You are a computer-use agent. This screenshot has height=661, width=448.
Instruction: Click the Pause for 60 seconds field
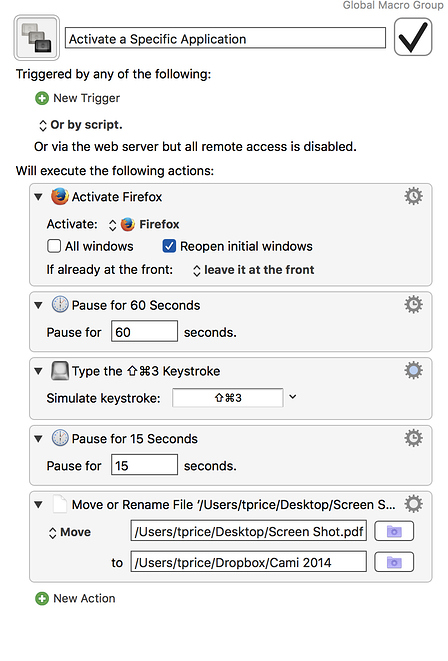click(x=144, y=331)
